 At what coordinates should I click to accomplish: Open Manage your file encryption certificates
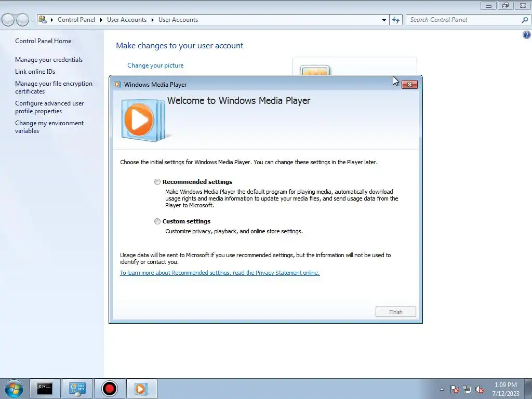(x=54, y=87)
